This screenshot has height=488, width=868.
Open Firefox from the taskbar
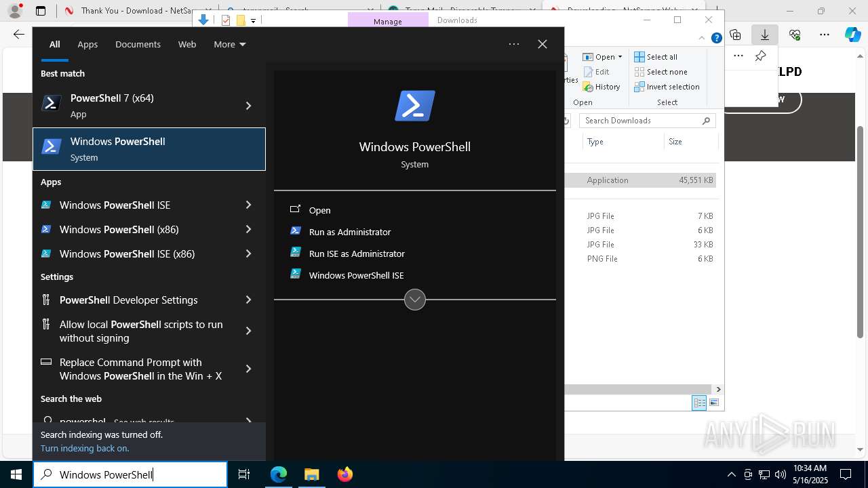345,474
